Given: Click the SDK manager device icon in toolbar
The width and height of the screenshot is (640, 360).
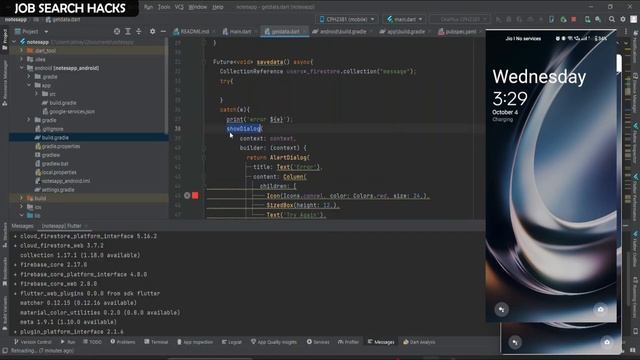Looking at the screenshot, I should click(587, 19).
